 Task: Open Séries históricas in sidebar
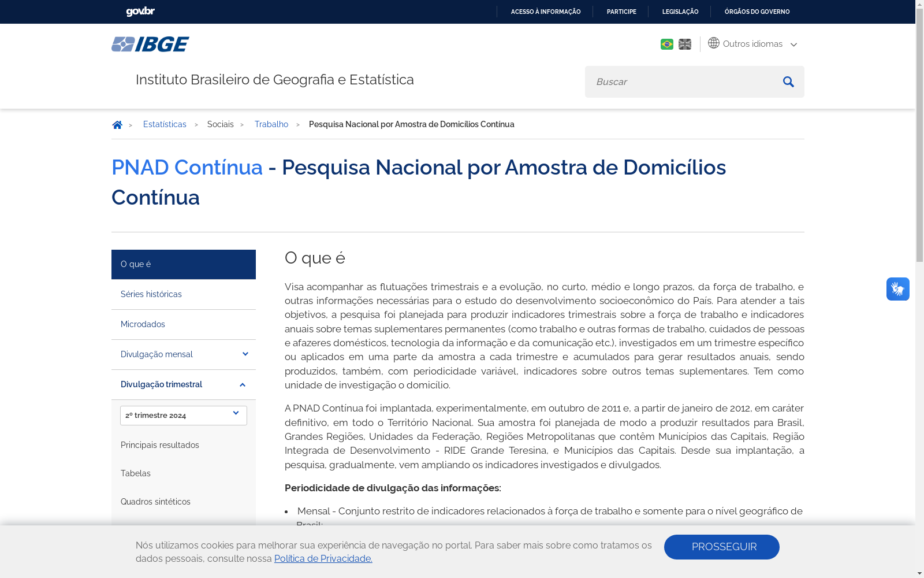click(184, 295)
